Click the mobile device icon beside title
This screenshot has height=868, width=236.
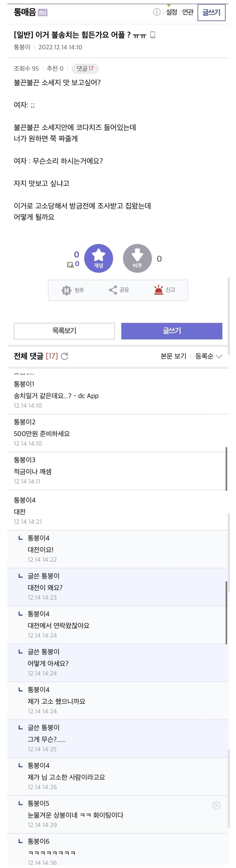[x=153, y=35]
